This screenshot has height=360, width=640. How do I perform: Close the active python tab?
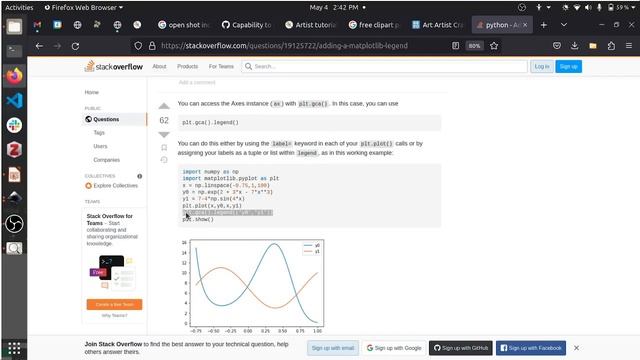525,25
